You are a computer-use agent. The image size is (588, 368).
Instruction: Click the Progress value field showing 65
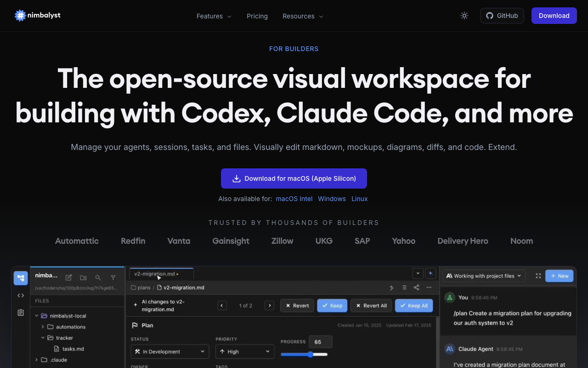click(320, 342)
